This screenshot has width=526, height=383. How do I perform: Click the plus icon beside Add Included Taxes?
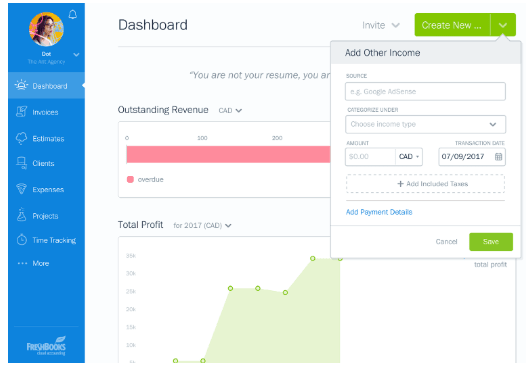(x=400, y=184)
